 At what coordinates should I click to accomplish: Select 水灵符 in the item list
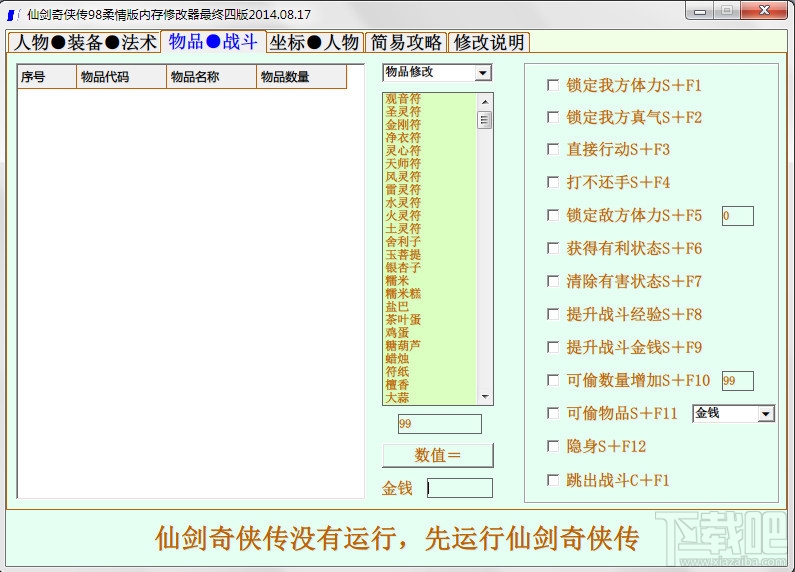point(403,202)
